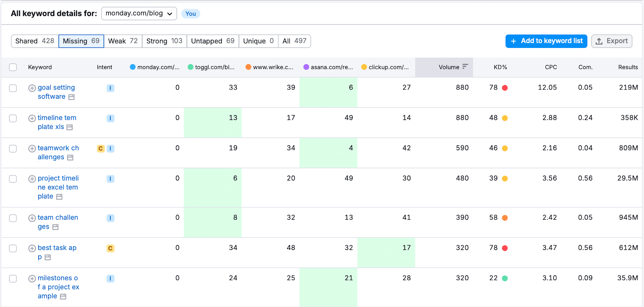Screen dimensions: 644x307
Task: Open SERP icon for team challenges
Action: (x=56, y=227)
